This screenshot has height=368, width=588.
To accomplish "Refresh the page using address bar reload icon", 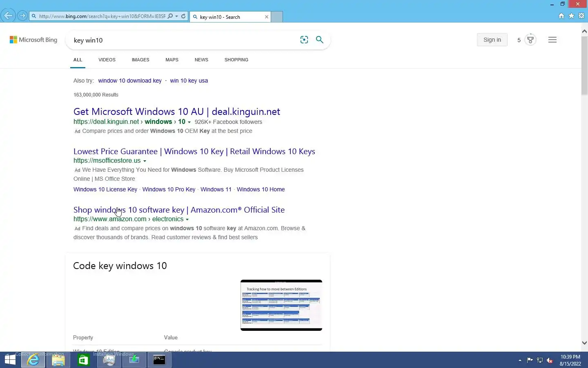I will tap(184, 16).
